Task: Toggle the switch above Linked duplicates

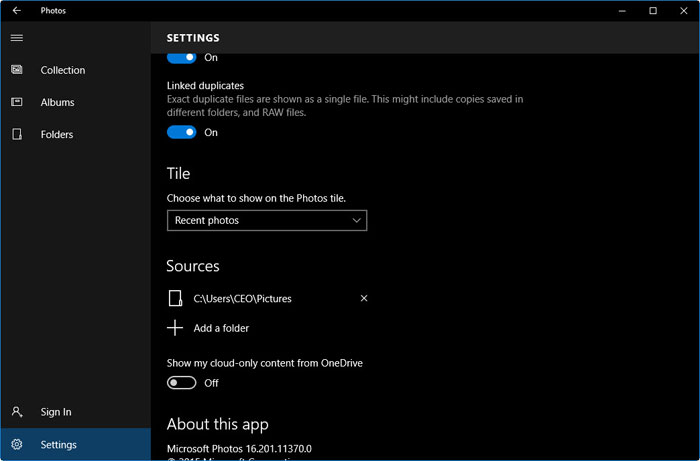Action: [181, 58]
